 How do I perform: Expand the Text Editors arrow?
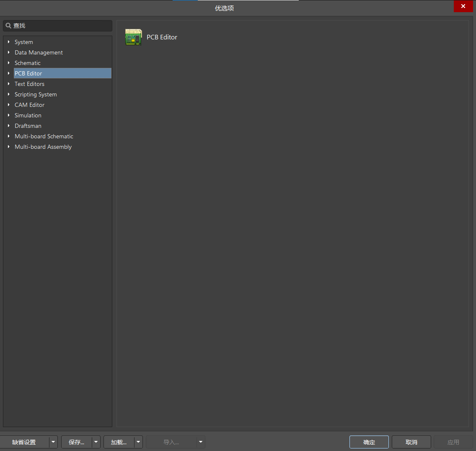pyautogui.click(x=8, y=84)
